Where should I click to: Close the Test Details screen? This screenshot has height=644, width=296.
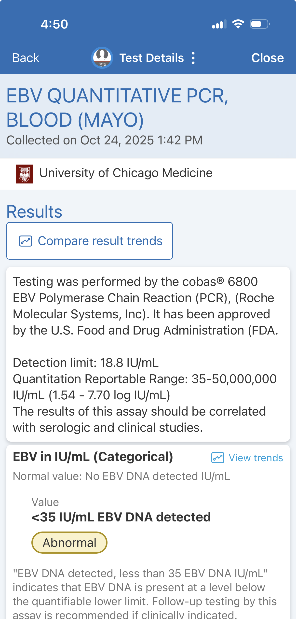(267, 58)
